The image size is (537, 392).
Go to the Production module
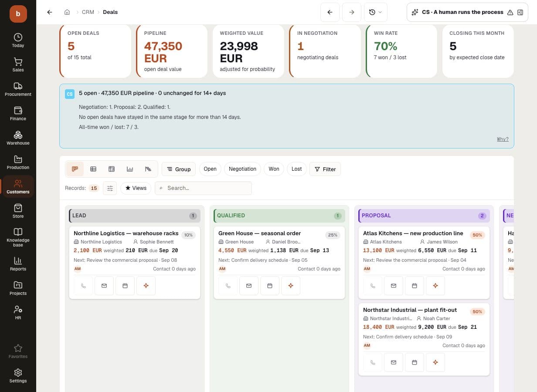[x=18, y=162]
